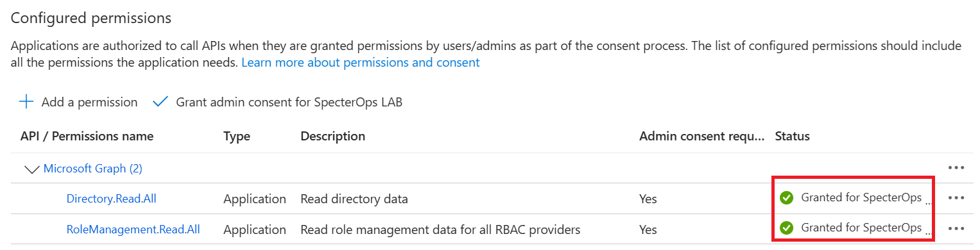Screen dimensions: 980x250
Task: Click the Description column header
Action: tap(332, 137)
